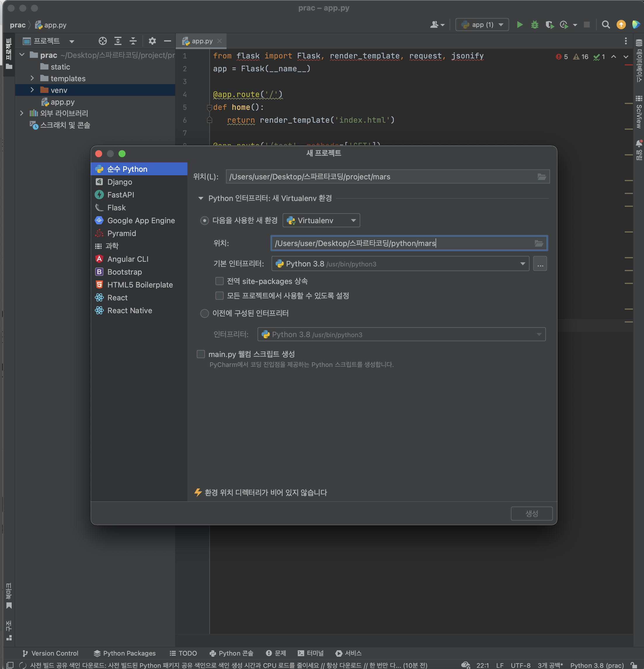Open the database side panel
Viewport: 644px width, 669px height.
click(x=639, y=61)
